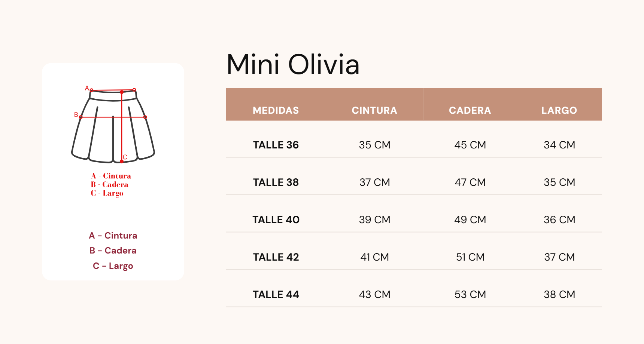Viewport: 644px width, 344px height.
Task: Click the 35 CM cintura value
Action: coord(374,145)
